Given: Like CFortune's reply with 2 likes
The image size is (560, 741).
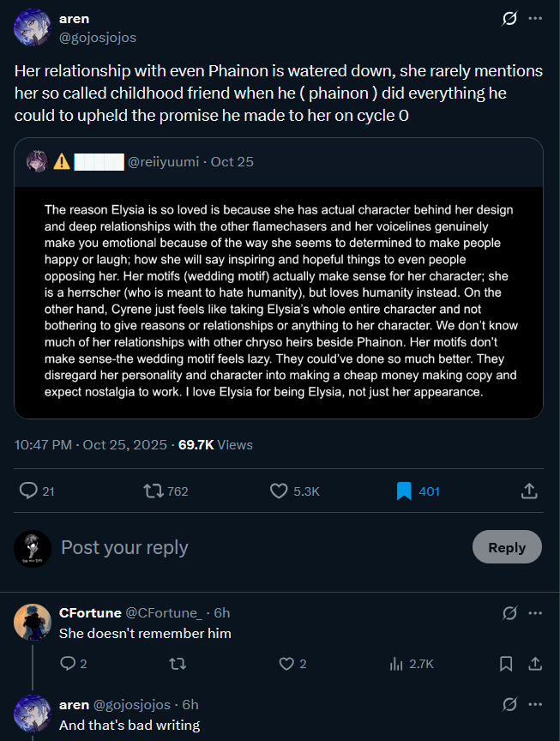Looking at the screenshot, I should click(287, 663).
